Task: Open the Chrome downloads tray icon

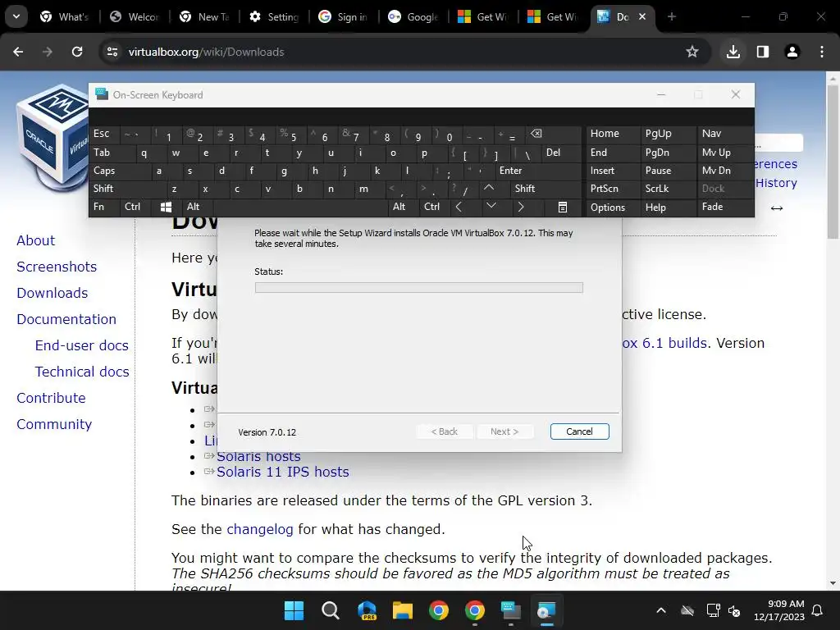Action: (733, 52)
